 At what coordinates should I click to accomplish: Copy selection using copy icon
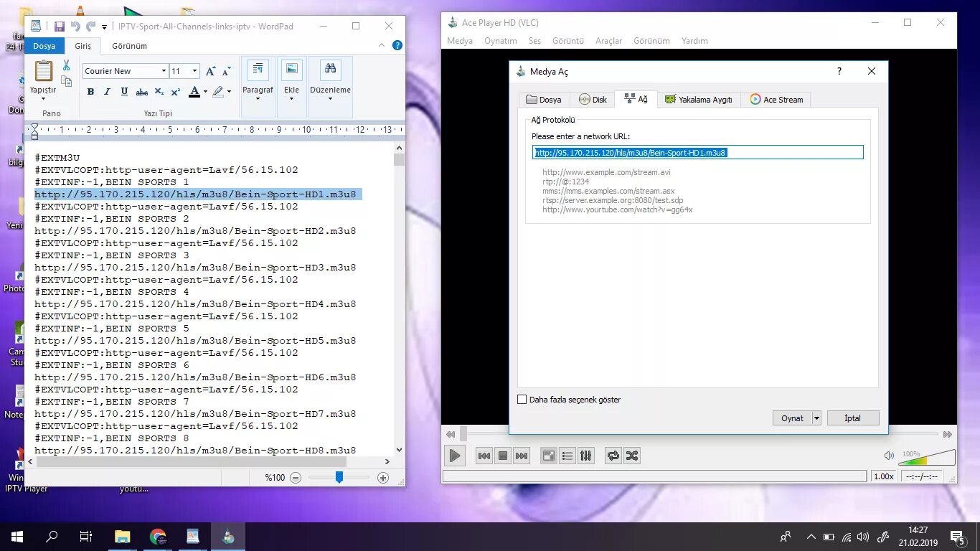(66, 81)
